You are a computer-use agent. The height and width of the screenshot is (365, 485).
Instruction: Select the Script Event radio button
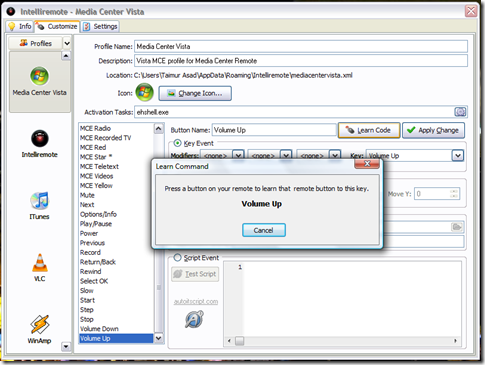tap(177, 258)
